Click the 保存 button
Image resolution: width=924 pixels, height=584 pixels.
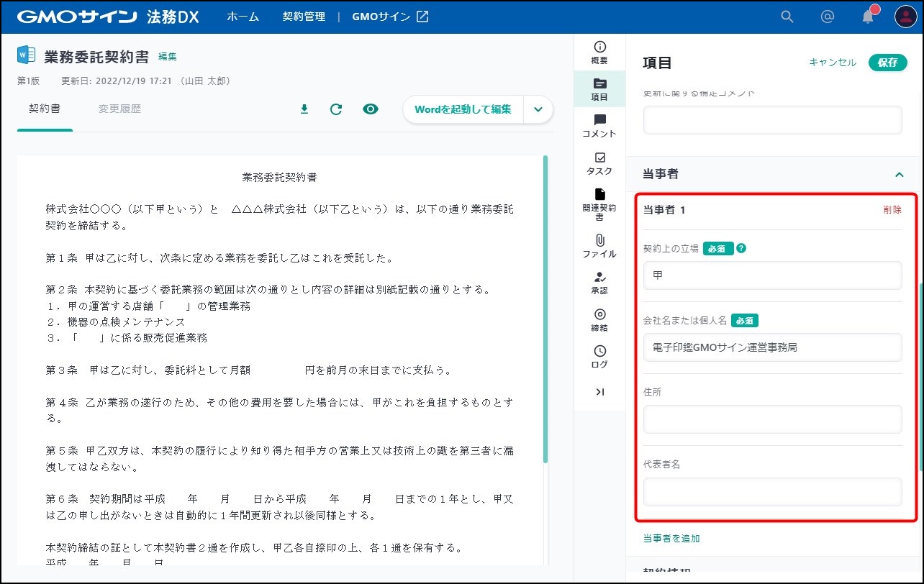(x=887, y=63)
